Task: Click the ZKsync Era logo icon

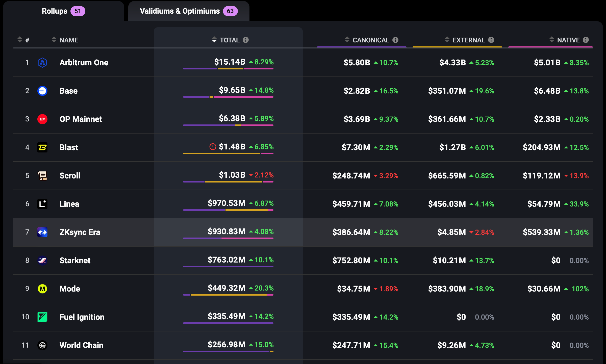Action: point(42,232)
